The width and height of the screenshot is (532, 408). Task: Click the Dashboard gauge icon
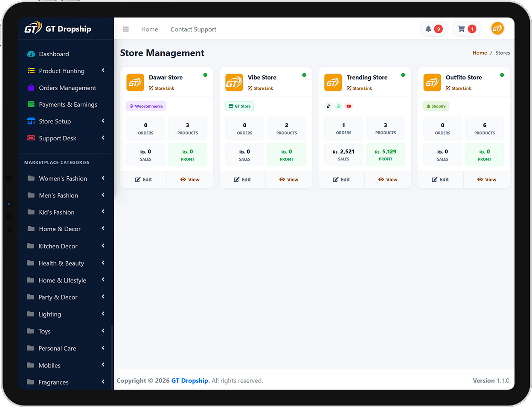[31, 54]
